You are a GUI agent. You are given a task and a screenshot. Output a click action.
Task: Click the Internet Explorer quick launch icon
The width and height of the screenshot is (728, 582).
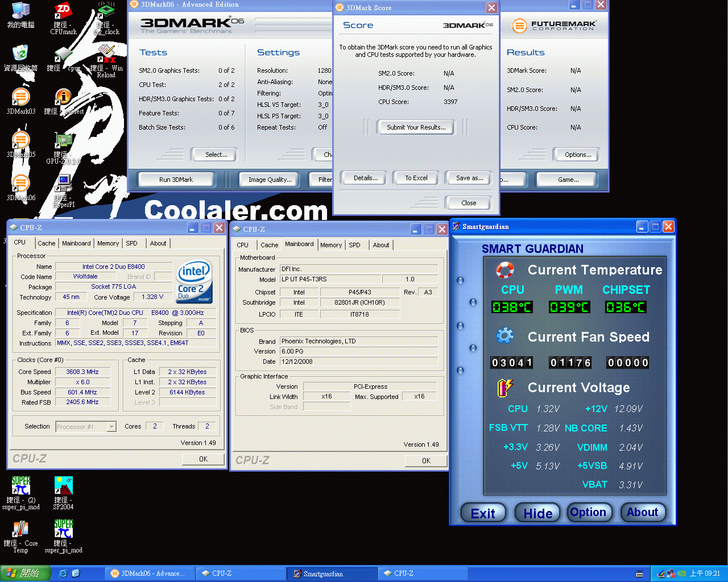pyautogui.click(x=63, y=573)
